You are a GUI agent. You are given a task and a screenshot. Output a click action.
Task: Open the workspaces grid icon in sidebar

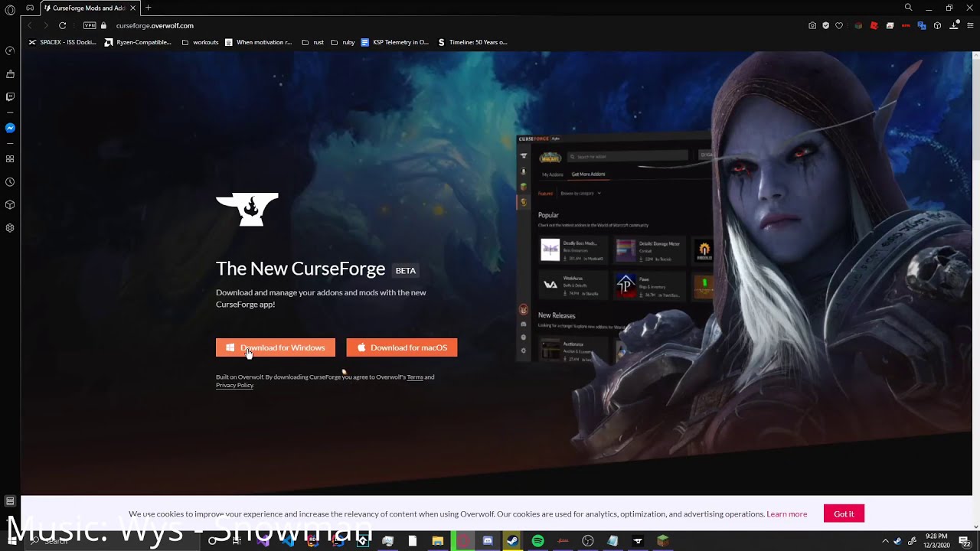pyautogui.click(x=10, y=159)
